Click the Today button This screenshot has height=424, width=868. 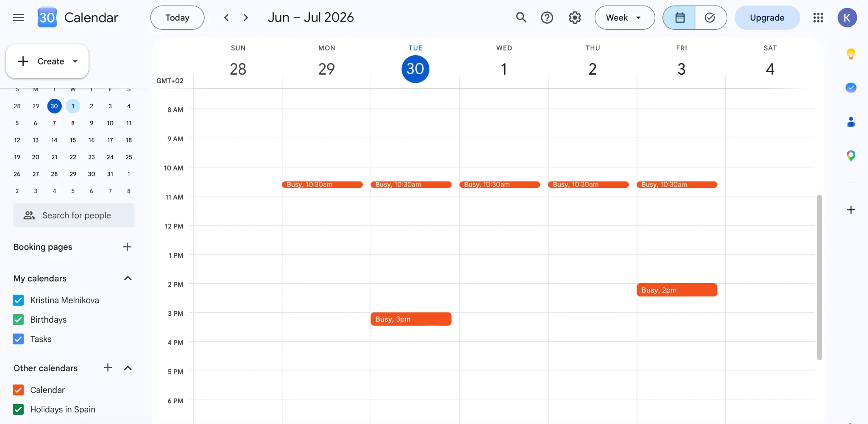177,18
